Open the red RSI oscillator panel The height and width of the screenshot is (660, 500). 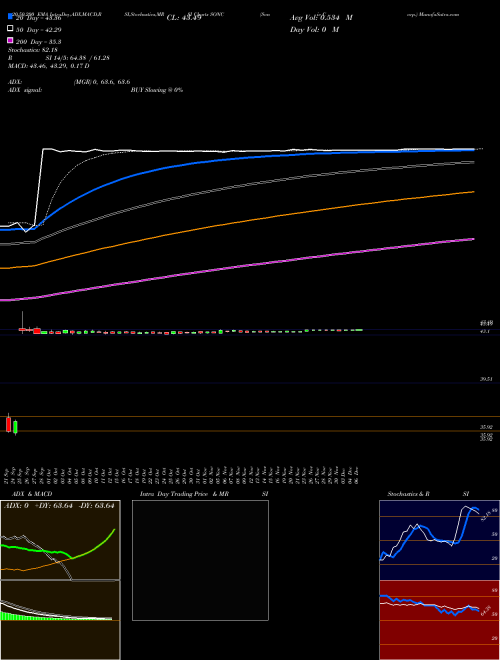[439, 620]
